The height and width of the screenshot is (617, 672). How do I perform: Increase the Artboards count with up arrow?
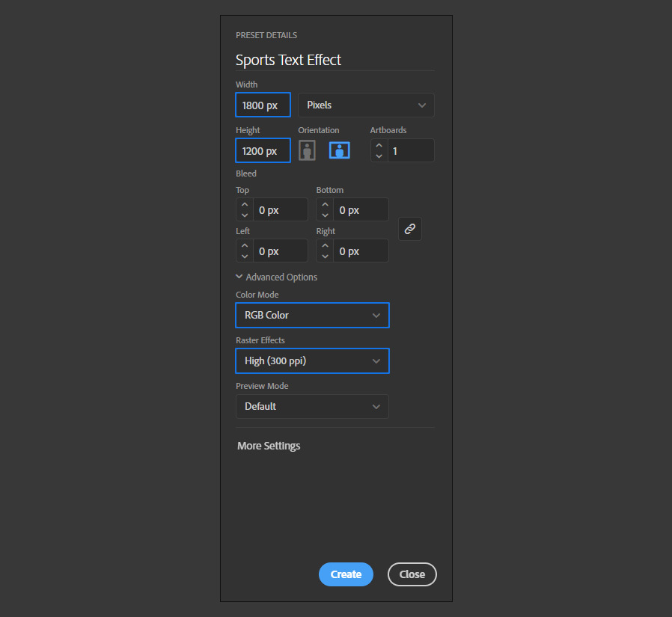tap(379, 145)
